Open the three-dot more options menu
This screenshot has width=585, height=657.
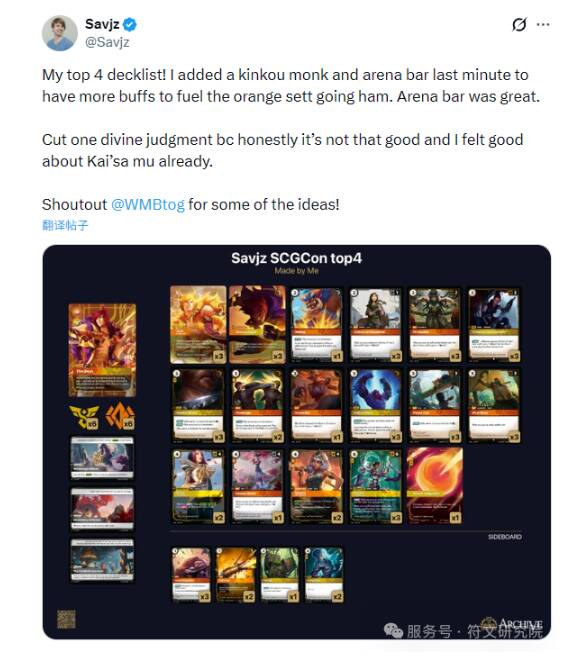click(543, 25)
